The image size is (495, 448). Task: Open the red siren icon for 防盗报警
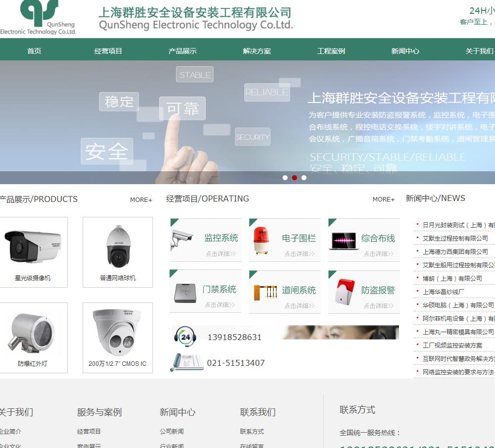coord(345,292)
